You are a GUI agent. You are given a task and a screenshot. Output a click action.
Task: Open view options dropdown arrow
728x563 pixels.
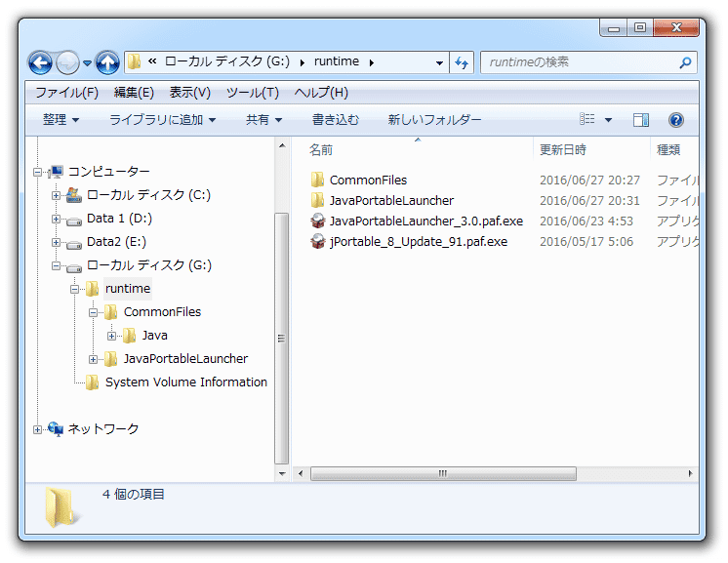point(608,120)
